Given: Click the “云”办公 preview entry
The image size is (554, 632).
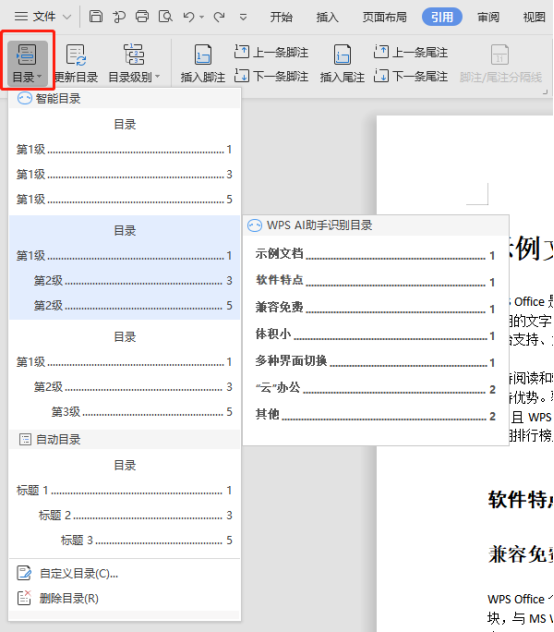Looking at the screenshot, I should [375, 388].
